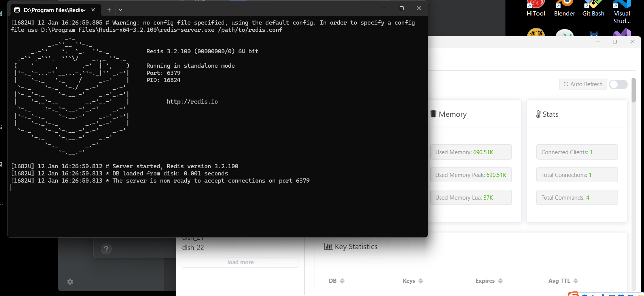This screenshot has width=644, height=296.
Task: Click the Auto Refresh label button
Action: click(x=583, y=84)
